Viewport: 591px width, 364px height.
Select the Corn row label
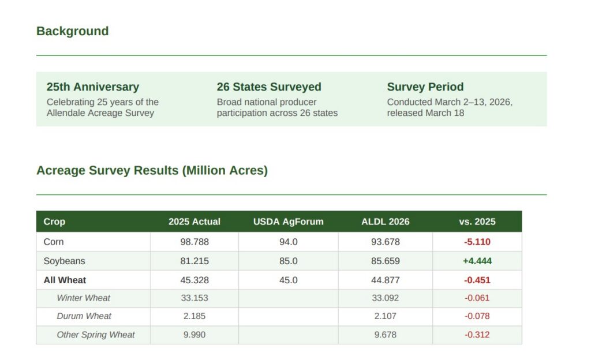tap(54, 242)
